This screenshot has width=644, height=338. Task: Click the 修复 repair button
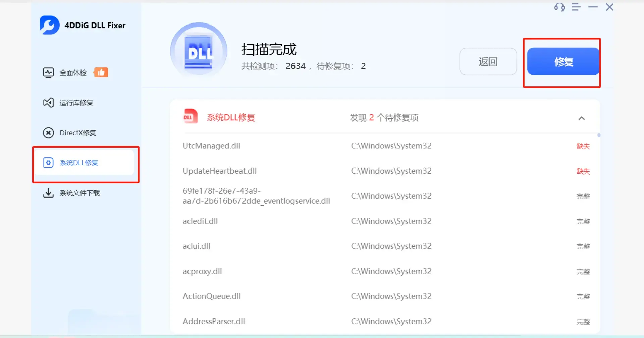(563, 62)
